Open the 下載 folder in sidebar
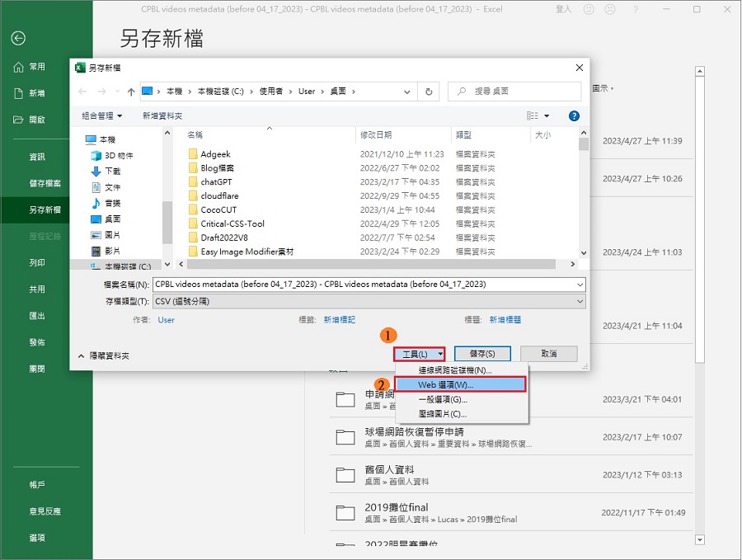 pyautogui.click(x=112, y=171)
